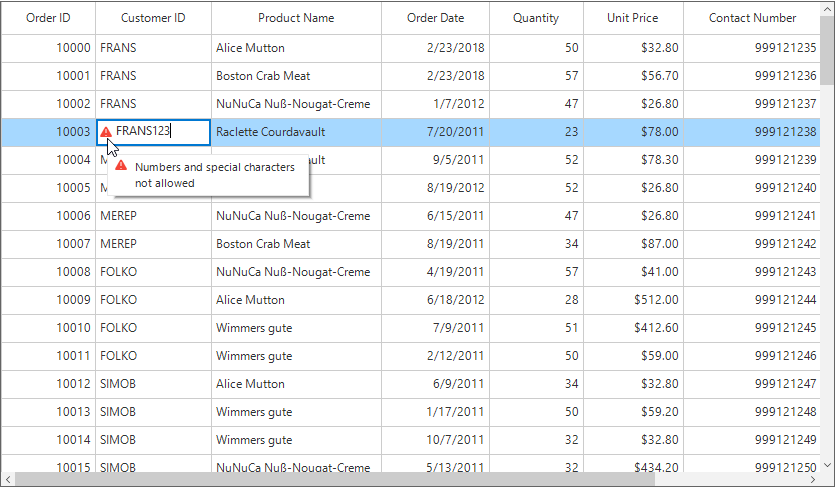Click the vertical scrollbar thumb
Image resolution: width=837 pixels, height=496 pixels.
pos(827,49)
